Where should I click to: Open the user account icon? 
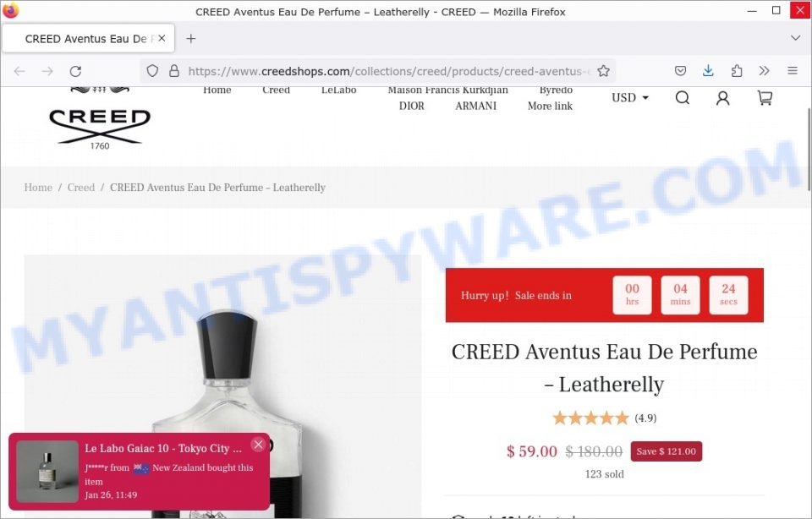[x=723, y=98]
